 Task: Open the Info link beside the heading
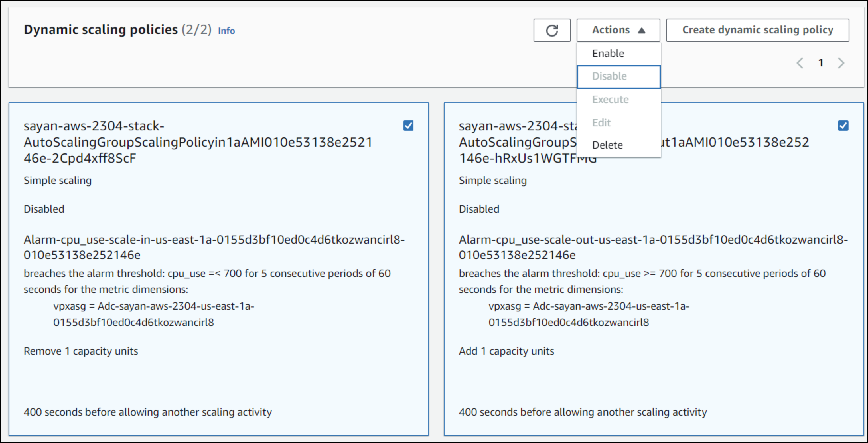pos(226,31)
